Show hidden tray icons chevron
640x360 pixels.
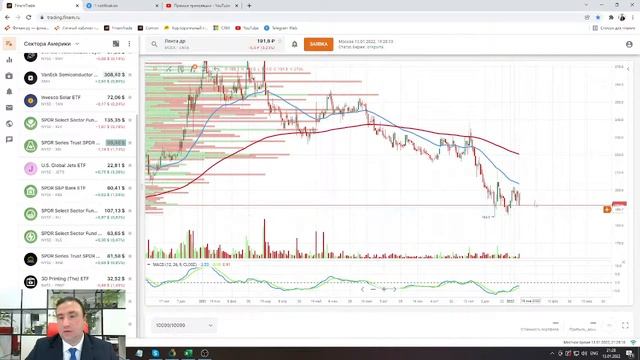[x=552, y=353]
